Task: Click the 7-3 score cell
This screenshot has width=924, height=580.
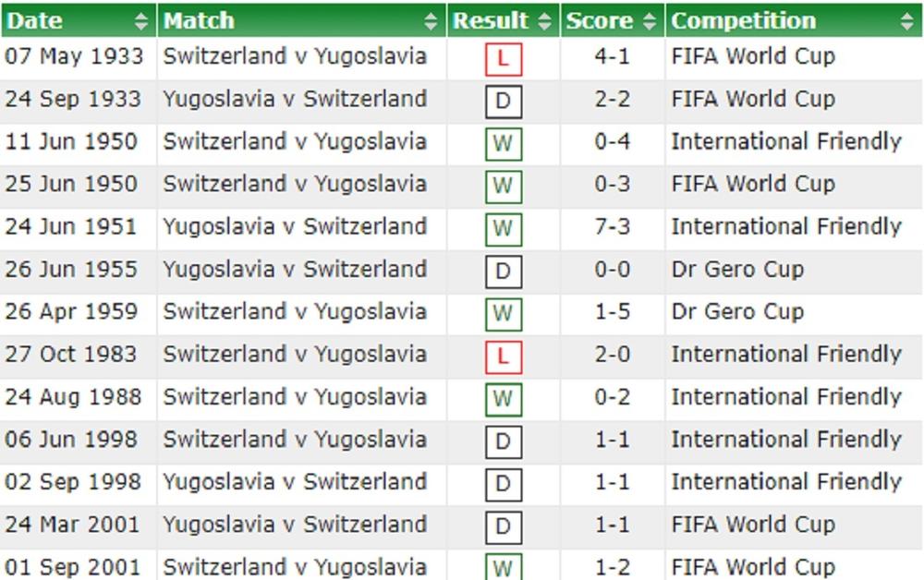Action: pos(612,227)
